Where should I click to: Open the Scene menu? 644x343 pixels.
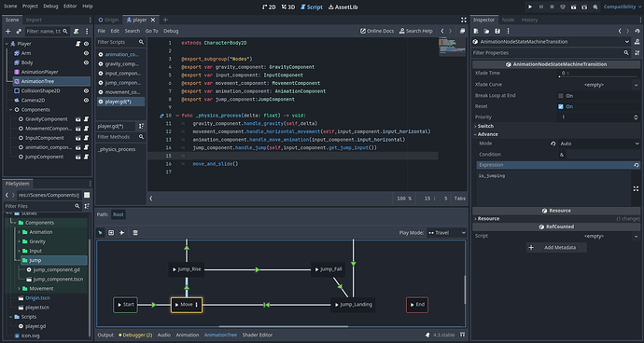pyautogui.click(x=10, y=7)
